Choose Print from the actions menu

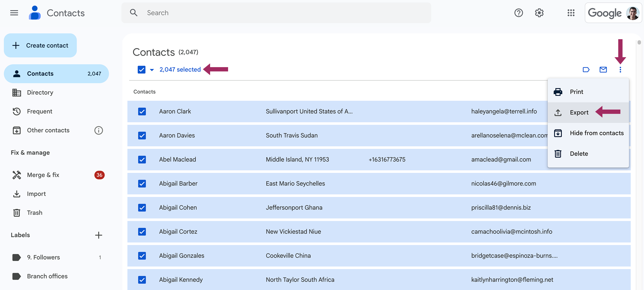(x=576, y=92)
